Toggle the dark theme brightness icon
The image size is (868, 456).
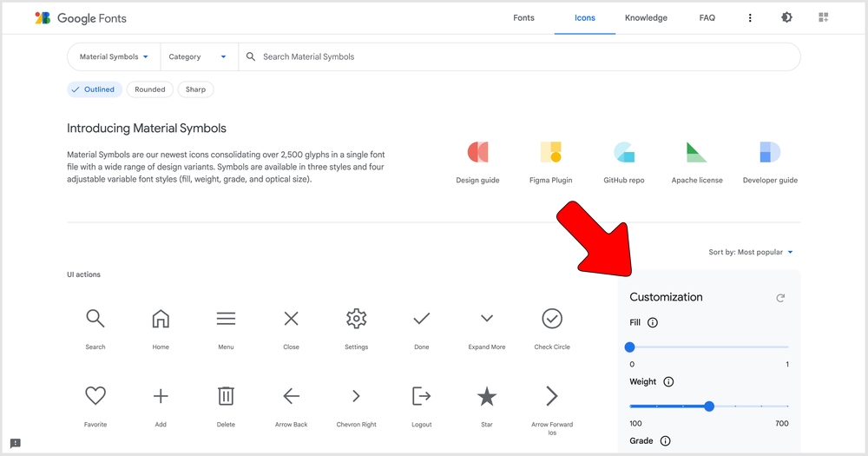(x=786, y=17)
